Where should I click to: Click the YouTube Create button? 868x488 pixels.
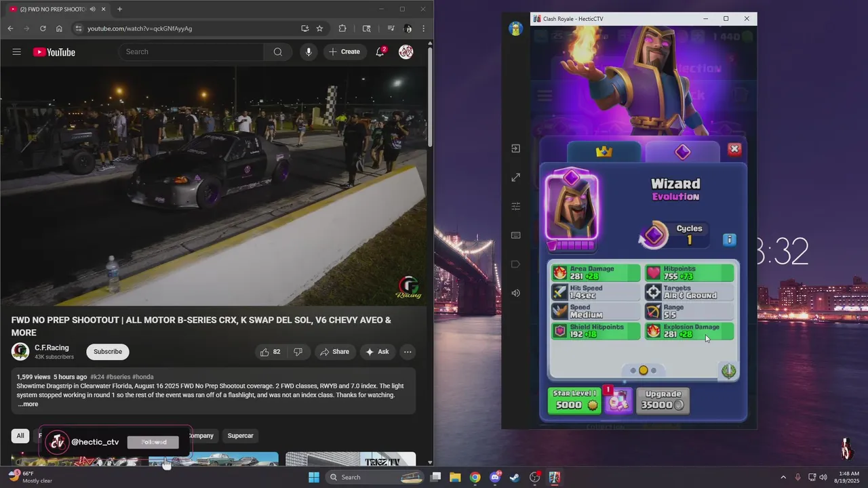coord(344,52)
